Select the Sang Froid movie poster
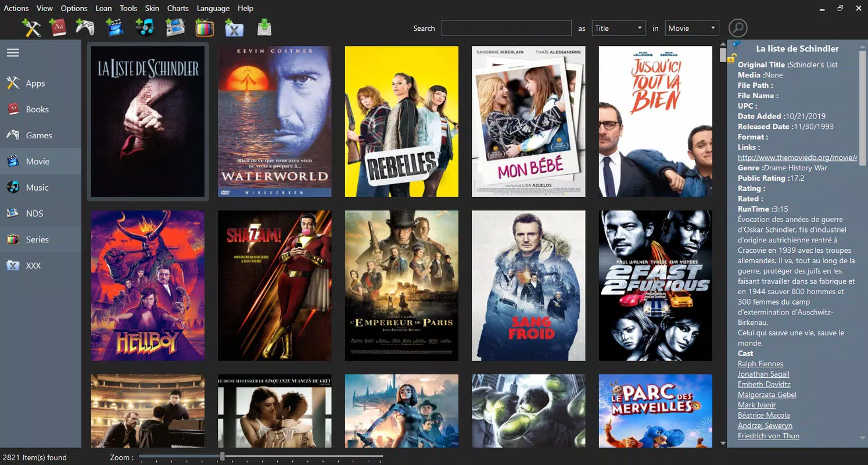The height and width of the screenshot is (465, 868). coord(529,285)
